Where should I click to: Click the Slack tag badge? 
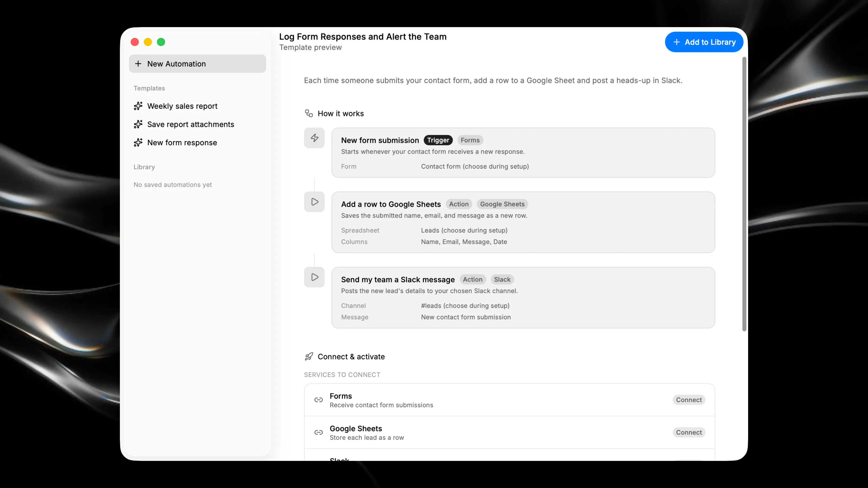tap(502, 280)
